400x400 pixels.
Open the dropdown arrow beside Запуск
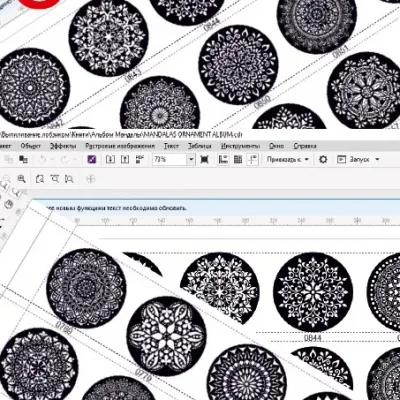(377, 159)
